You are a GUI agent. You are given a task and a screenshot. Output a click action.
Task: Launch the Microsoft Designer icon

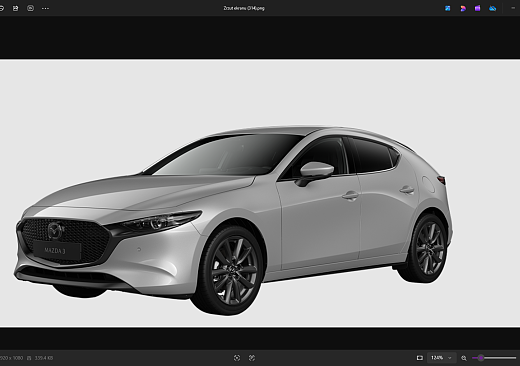[463, 8]
